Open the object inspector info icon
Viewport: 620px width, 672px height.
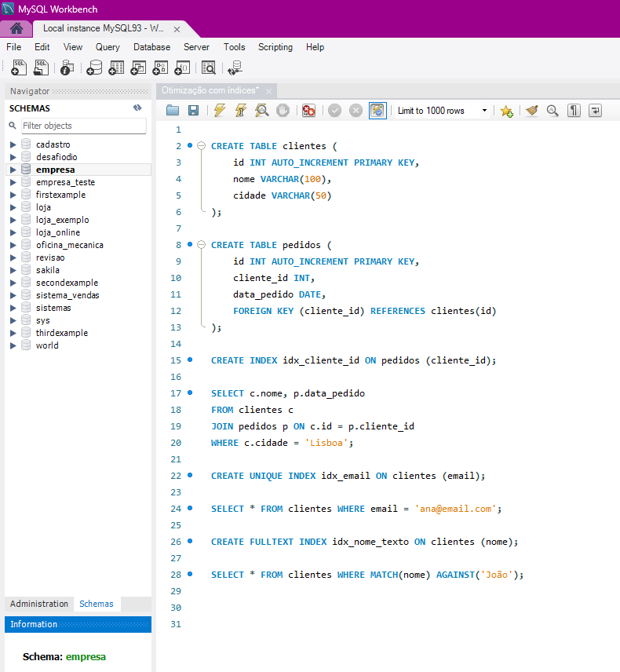click(67, 68)
